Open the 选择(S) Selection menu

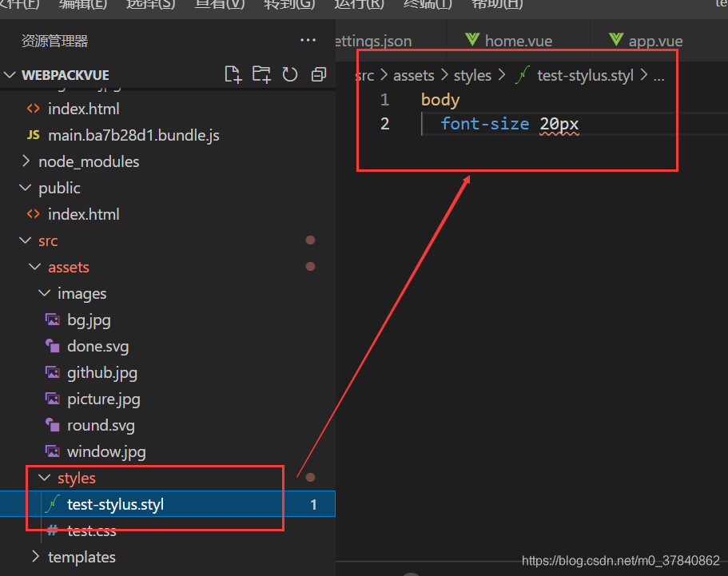[x=150, y=5]
